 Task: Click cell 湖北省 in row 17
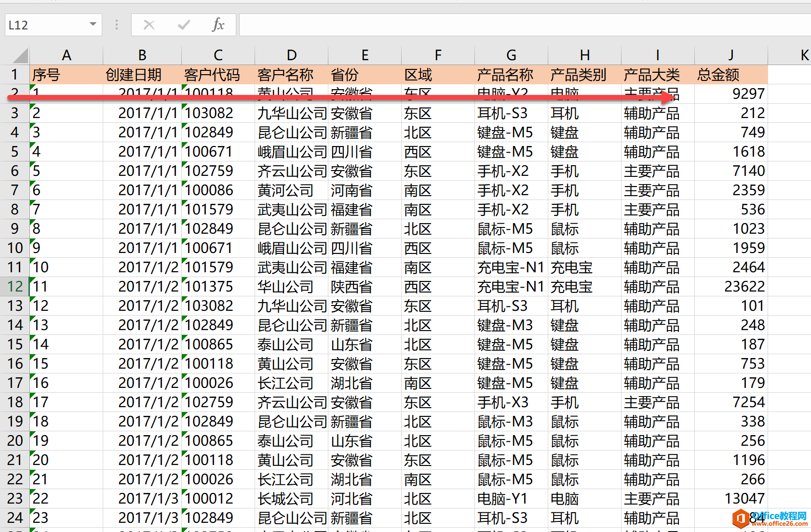pos(365,383)
